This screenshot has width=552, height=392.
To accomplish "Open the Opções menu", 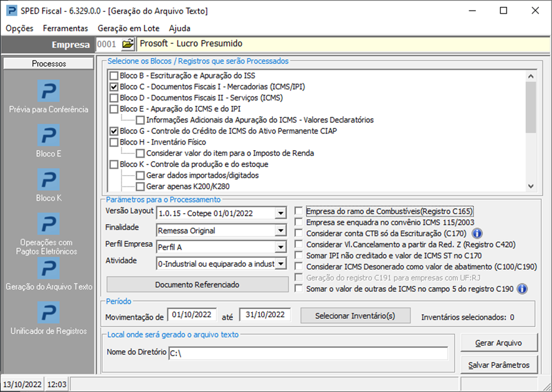I will [x=19, y=28].
